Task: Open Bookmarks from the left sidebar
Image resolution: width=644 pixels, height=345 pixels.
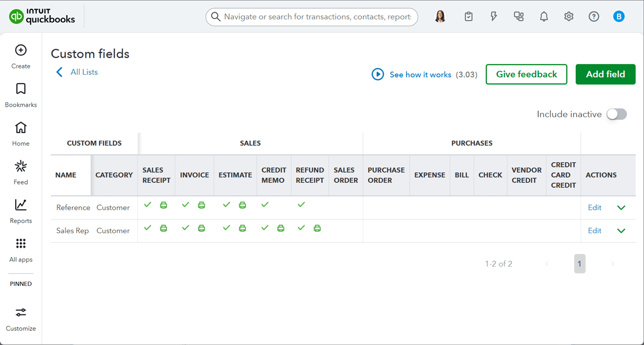Action: click(x=21, y=89)
